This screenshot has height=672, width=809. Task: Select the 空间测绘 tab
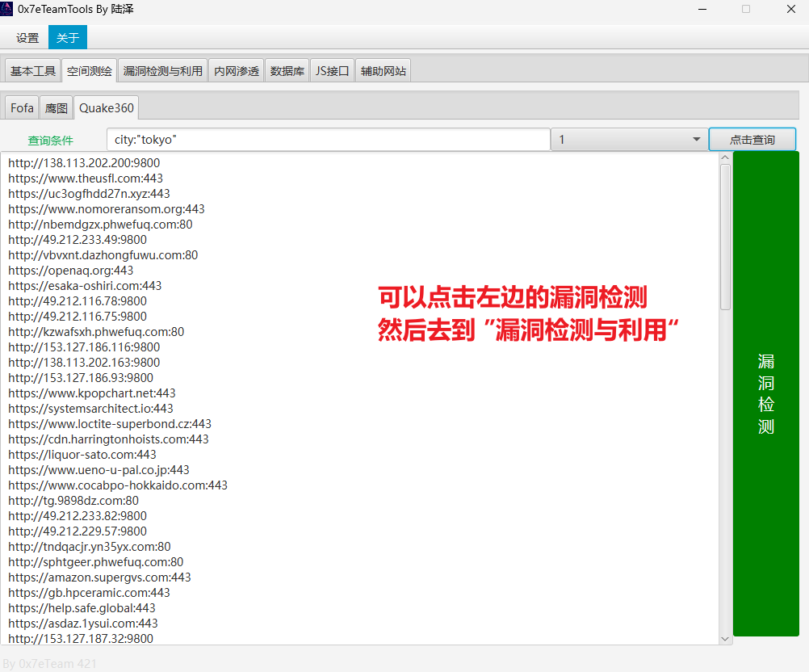click(x=90, y=71)
